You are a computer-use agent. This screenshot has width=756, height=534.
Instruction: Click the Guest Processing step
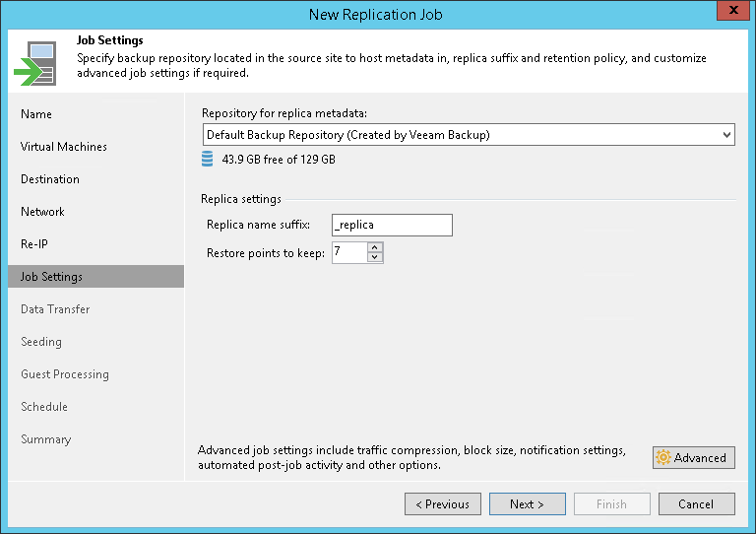click(x=65, y=374)
